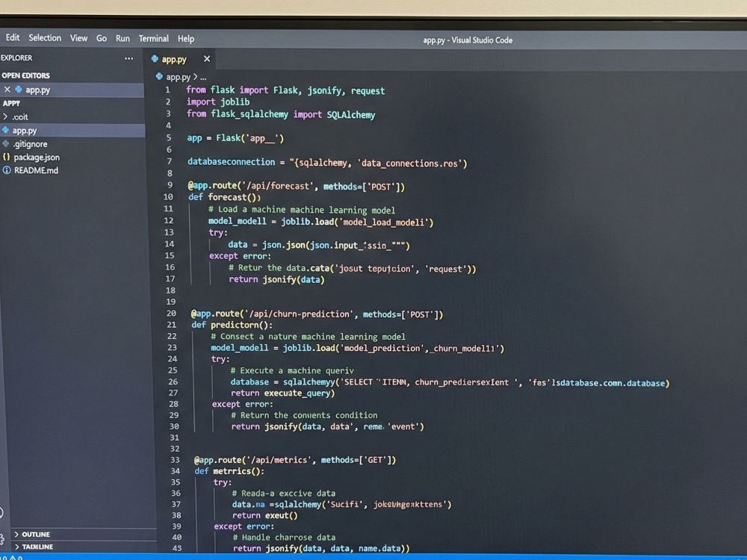Click 'return jsonify(data)' on line 17
Viewport: 747px width, 560px height.
(x=277, y=279)
